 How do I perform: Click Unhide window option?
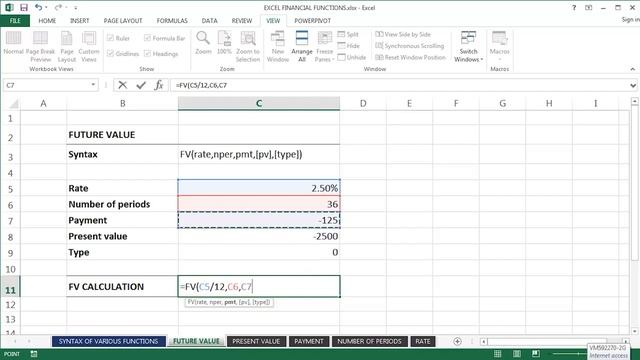coord(352,57)
